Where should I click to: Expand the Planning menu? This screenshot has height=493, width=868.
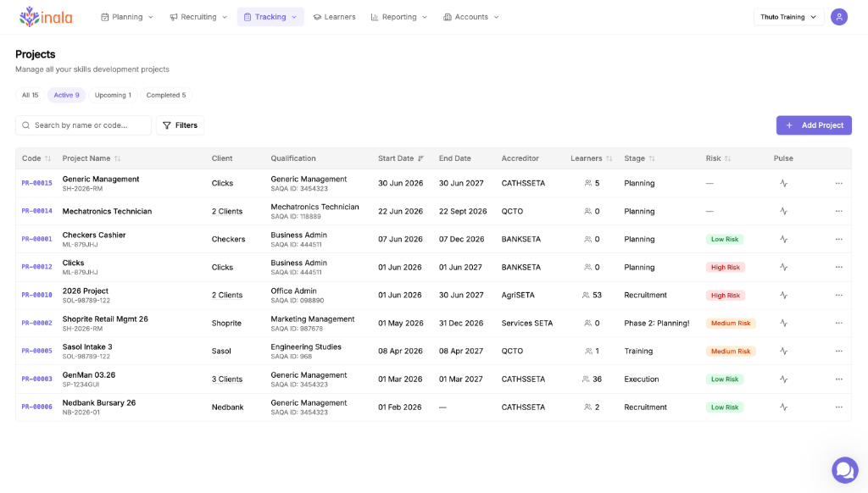(x=127, y=17)
